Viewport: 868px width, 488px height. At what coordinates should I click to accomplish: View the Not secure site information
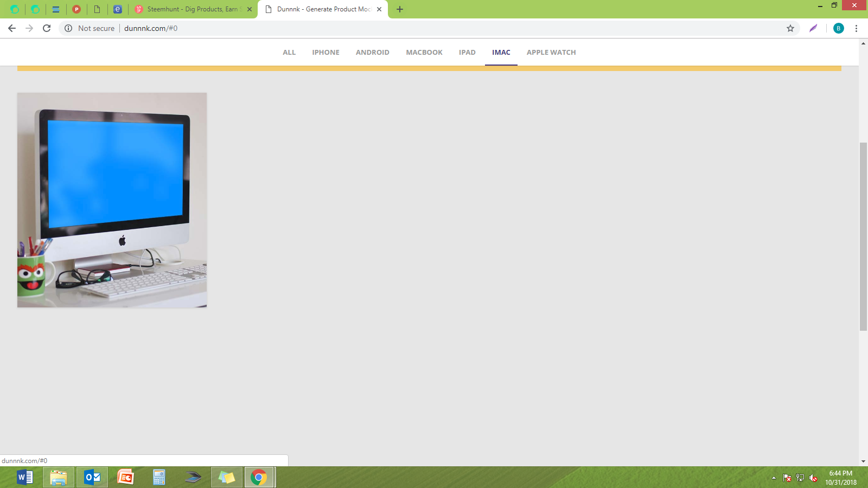pyautogui.click(x=90, y=28)
